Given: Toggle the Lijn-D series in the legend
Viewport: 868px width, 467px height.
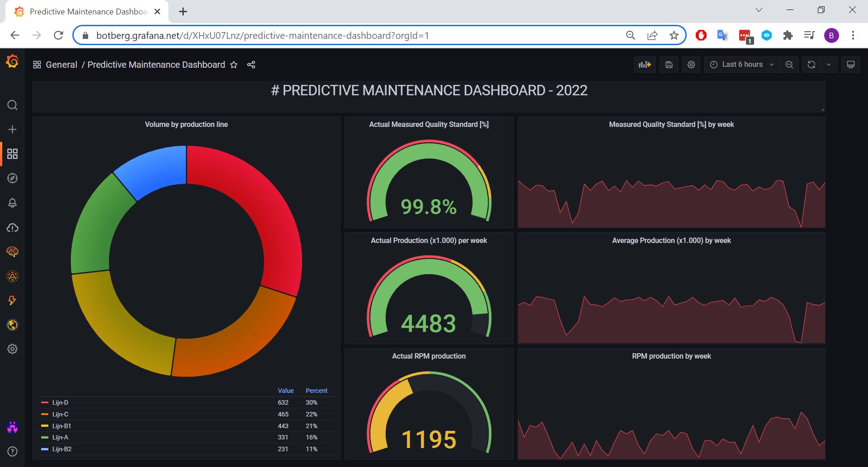Looking at the screenshot, I should pyautogui.click(x=60, y=402).
